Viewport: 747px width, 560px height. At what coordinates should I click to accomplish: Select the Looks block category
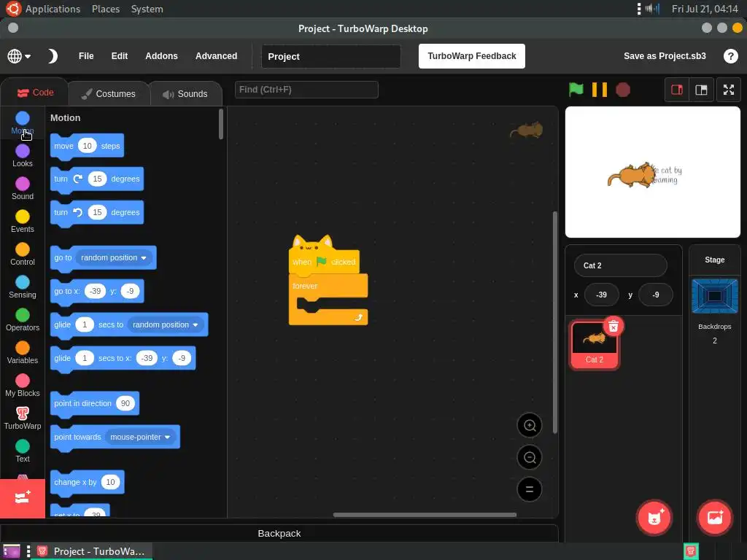[x=23, y=156]
